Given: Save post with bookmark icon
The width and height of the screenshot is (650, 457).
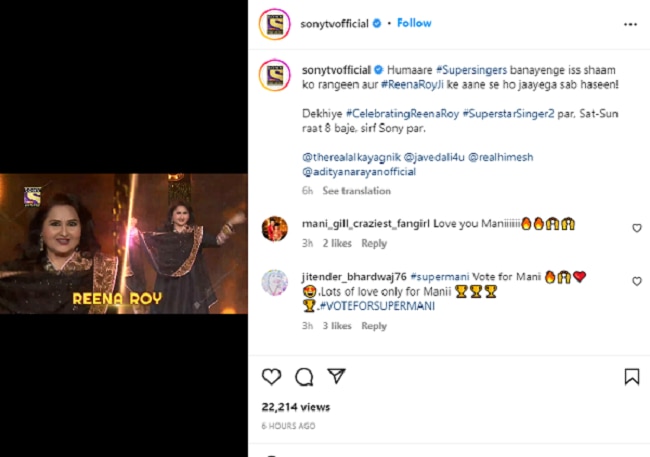Looking at the screenshot, I should click(x=631, y=376).
